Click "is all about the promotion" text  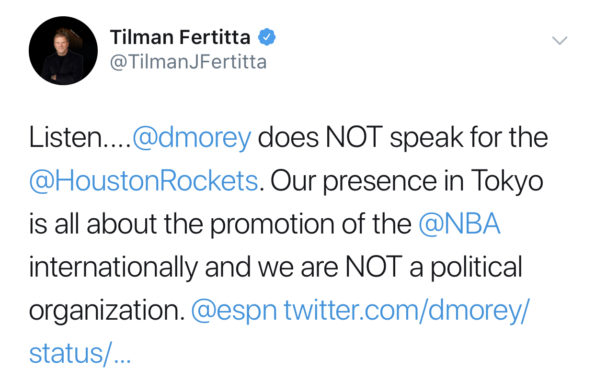coord(183,224)
